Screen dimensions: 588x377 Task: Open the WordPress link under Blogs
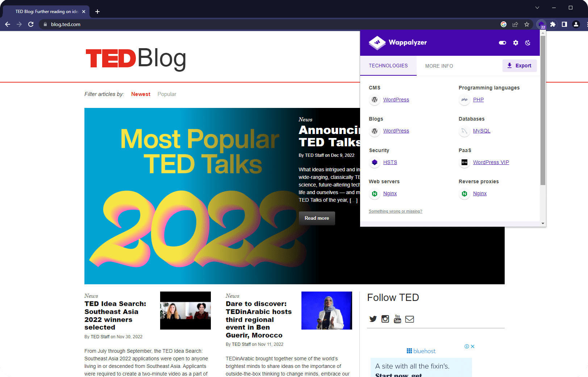[396, 131]
